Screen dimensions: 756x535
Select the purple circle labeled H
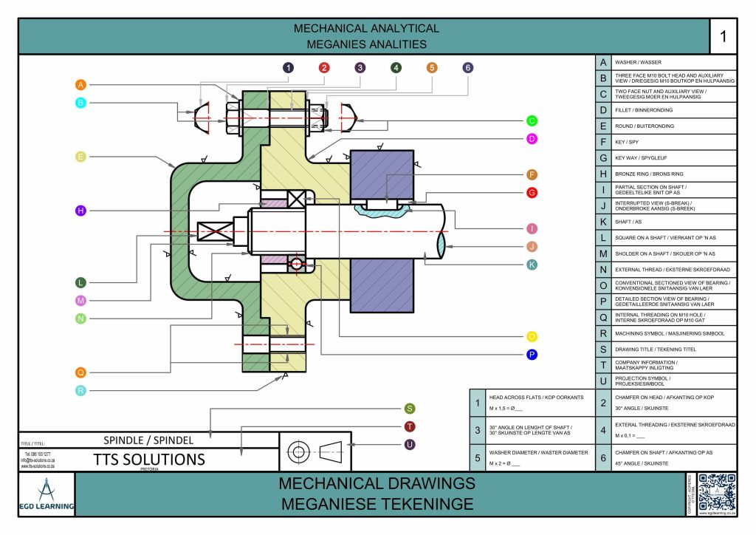pos(80,211)
